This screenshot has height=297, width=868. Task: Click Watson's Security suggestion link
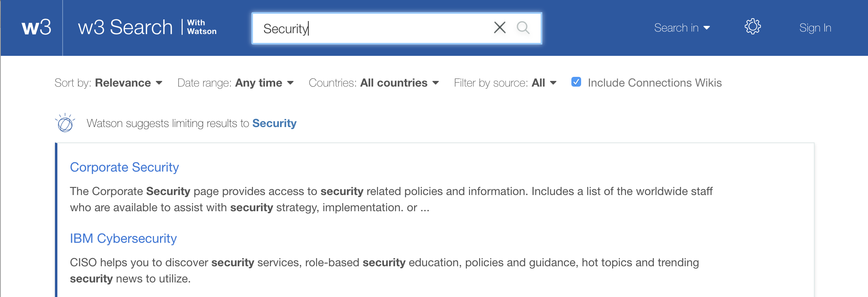[274, 123]
